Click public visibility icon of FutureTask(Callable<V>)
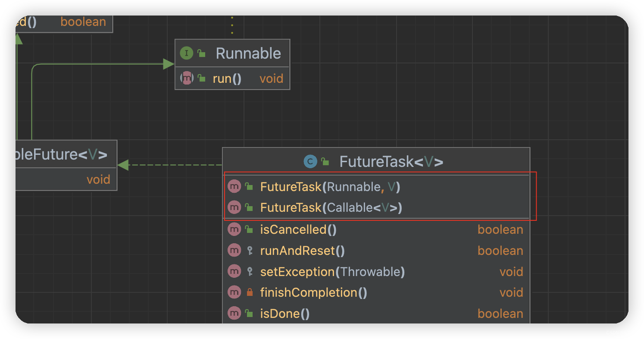The height and width of the screenshot is (339, 644). pos(249,207)
